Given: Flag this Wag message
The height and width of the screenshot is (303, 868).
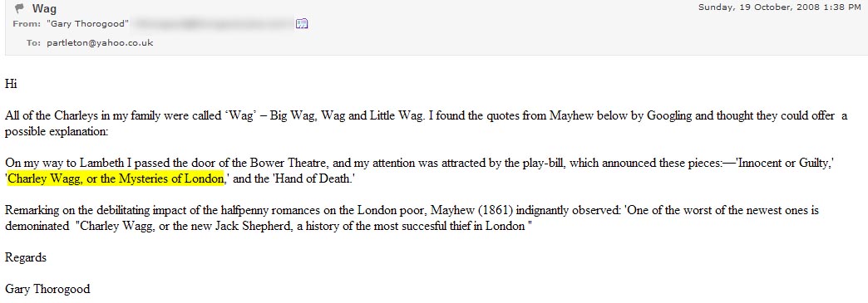Looking at the screenshot, I should (19, 8).
